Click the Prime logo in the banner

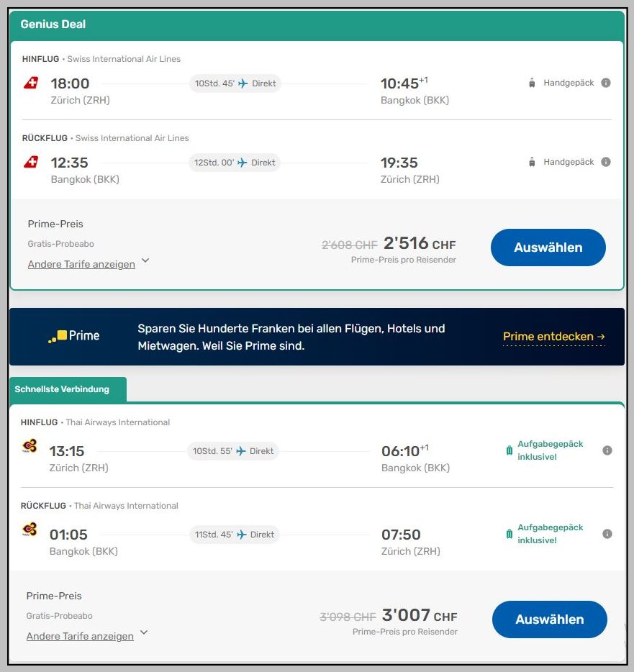(x=74, y=336)
